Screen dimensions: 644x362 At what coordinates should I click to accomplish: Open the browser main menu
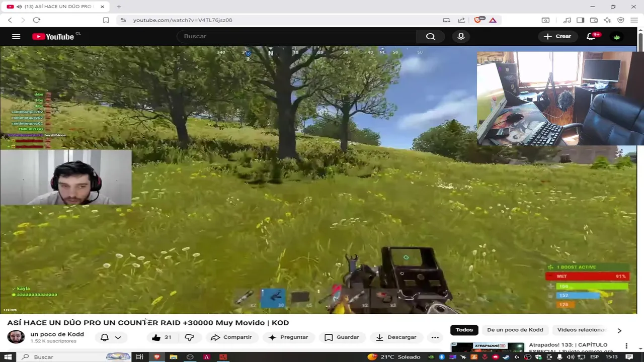click(x=634, y=20)
